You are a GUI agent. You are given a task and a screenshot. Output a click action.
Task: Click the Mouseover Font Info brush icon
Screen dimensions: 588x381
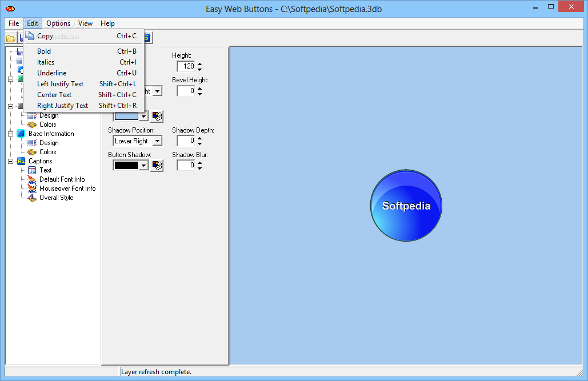[32, 189]
